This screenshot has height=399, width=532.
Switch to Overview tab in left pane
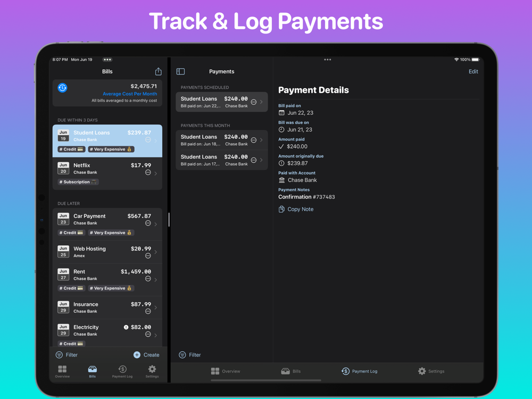coord(62,371)
